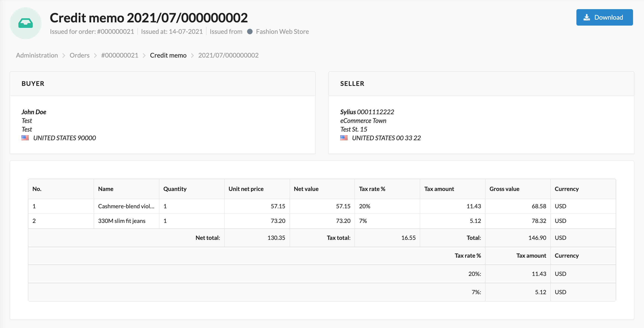The height and width of the screenshot is (328, 644).
Task: Click the Download button
Action: click(x=604, y=17)
